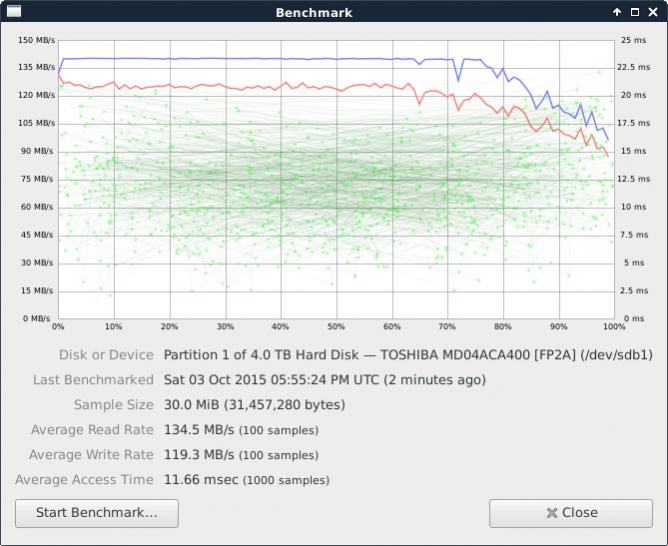Image resolution: width=668 pixels, height=546 pixels.
Task: Click the (1000 samples) text
Action: (286, 480)
